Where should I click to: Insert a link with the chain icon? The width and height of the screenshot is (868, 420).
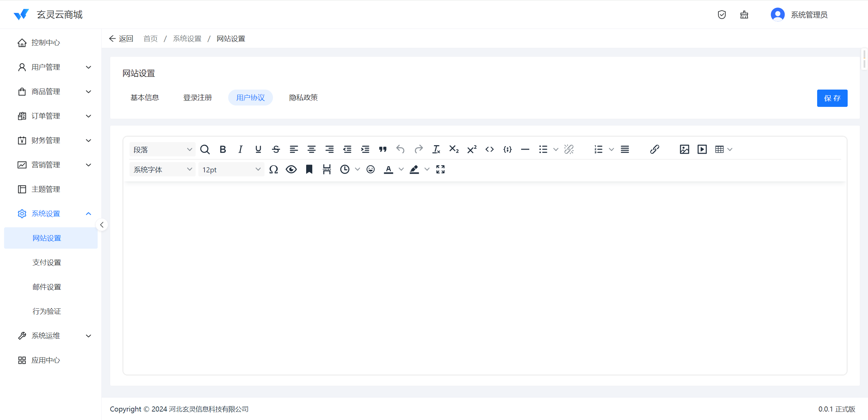pyautogui.click(x=654, y=149)
